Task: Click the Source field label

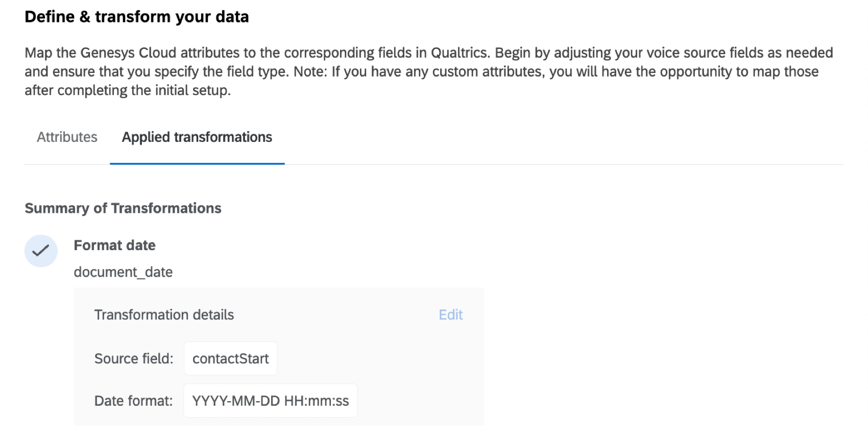Action: tap(134, 359)
